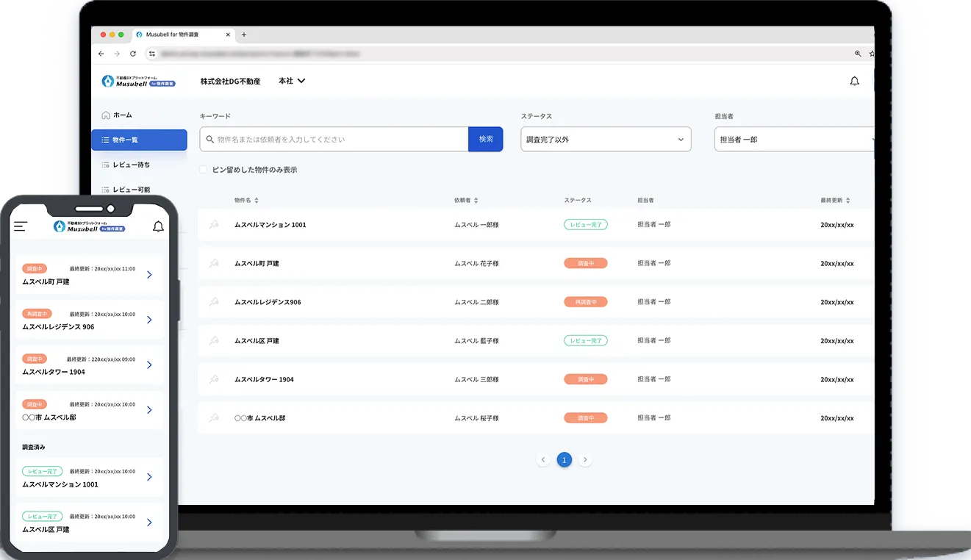971x560 pixels.
Task: Click the magnifier icon in the keyword field
Action: tap(209, 139)
